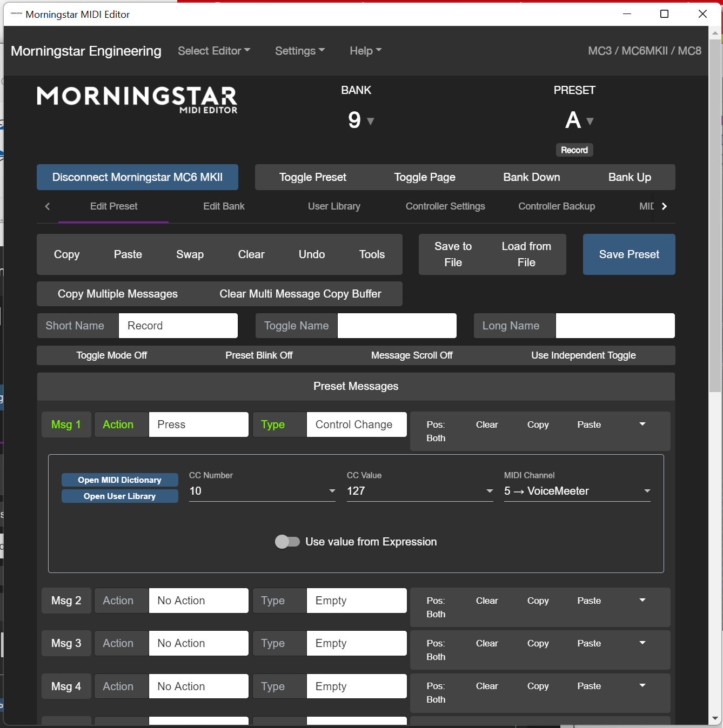
Task: Open the Select Editor menu
Action: pyautogui.click(x=214, y=51)
